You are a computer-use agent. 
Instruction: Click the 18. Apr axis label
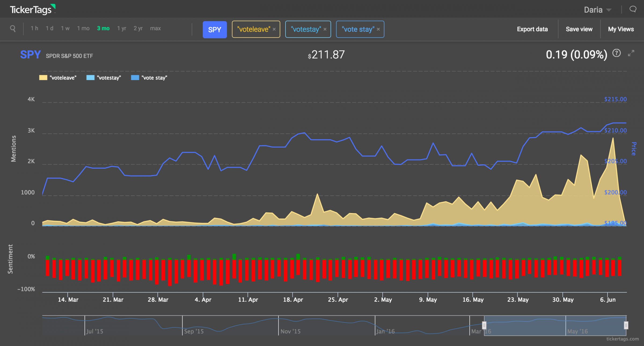[x=293, y=300]
